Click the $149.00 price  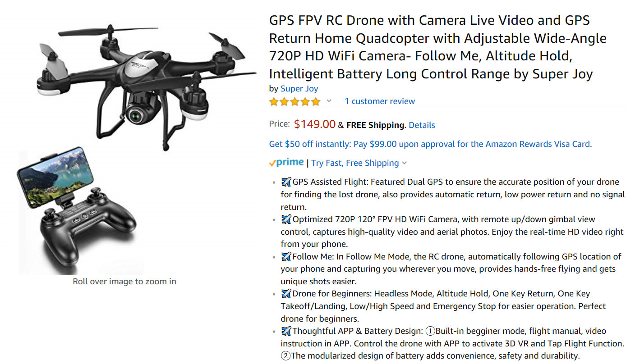[315, 124]
